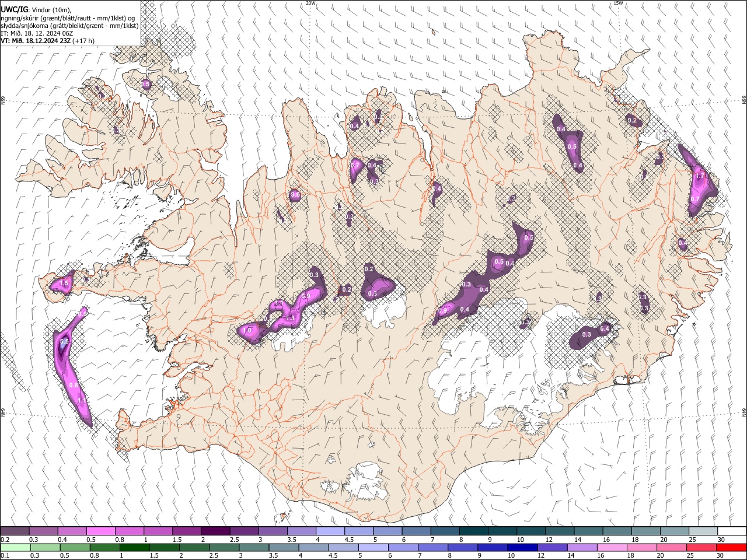Click the 1.7 snowfall value on the east coast
Screen dimensions: 747x560
click(700, 175)
